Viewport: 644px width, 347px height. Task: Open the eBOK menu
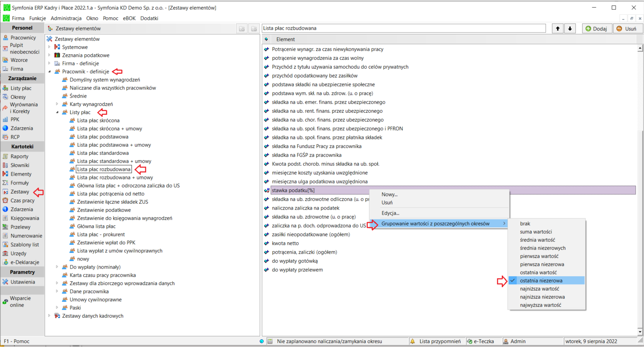[x=129, y=18]
